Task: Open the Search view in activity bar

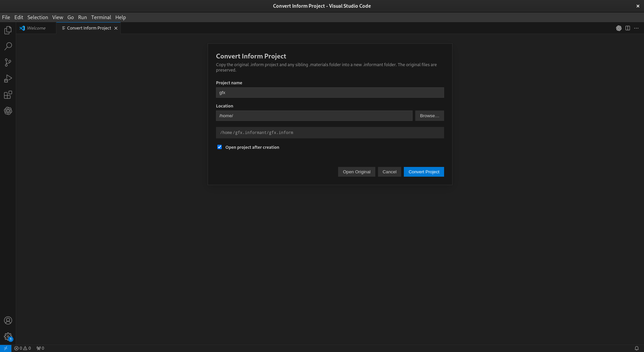Action: click(8, 46)
